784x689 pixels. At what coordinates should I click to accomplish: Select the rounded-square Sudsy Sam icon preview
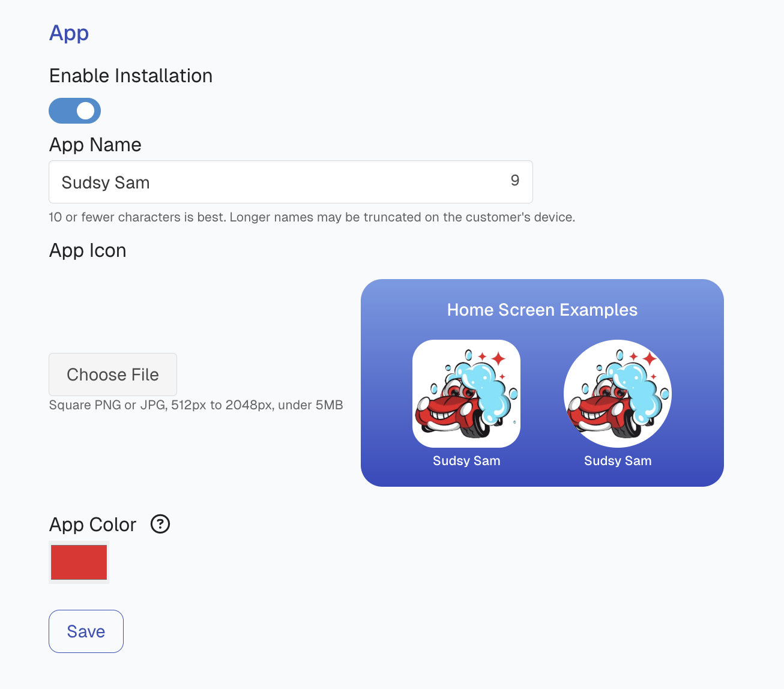pos(466,394)
